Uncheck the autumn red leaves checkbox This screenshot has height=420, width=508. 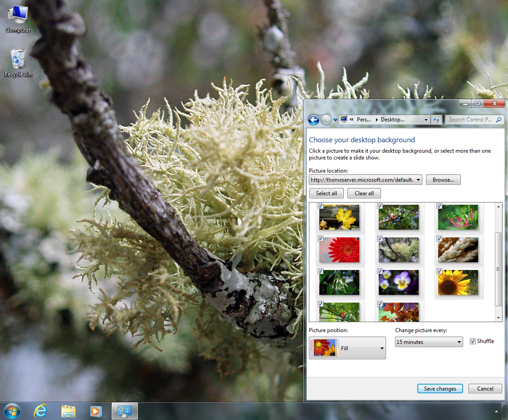click(380, 304)
